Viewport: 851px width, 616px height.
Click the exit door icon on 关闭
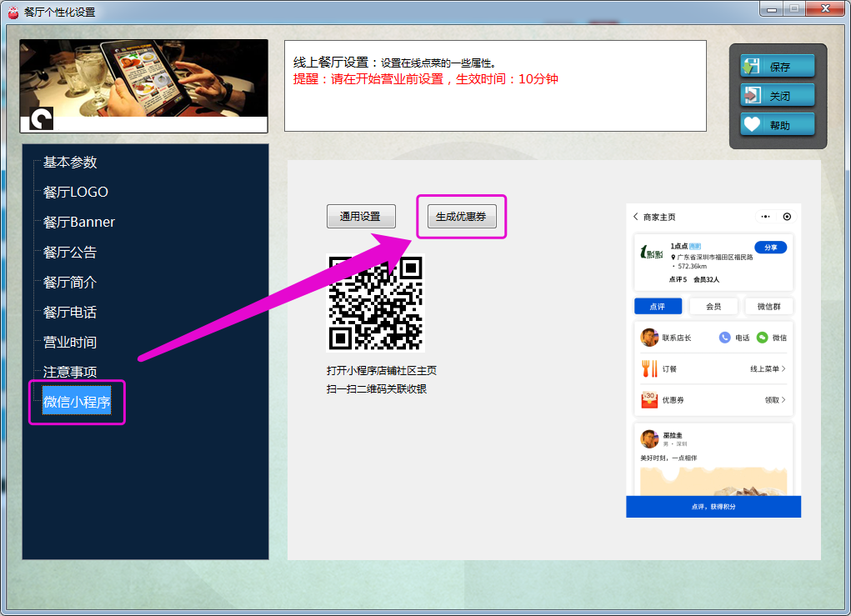pos(752,96)
